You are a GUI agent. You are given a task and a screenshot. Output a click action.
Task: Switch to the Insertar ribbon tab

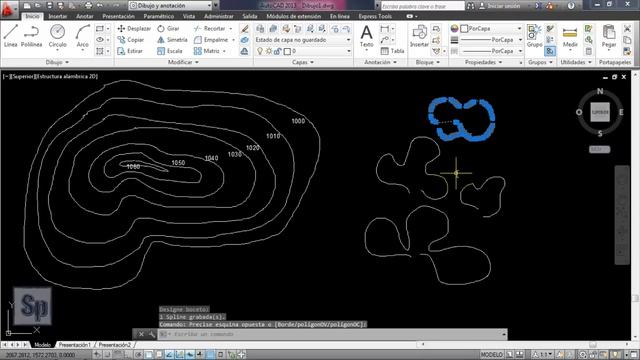click(58, 16)
